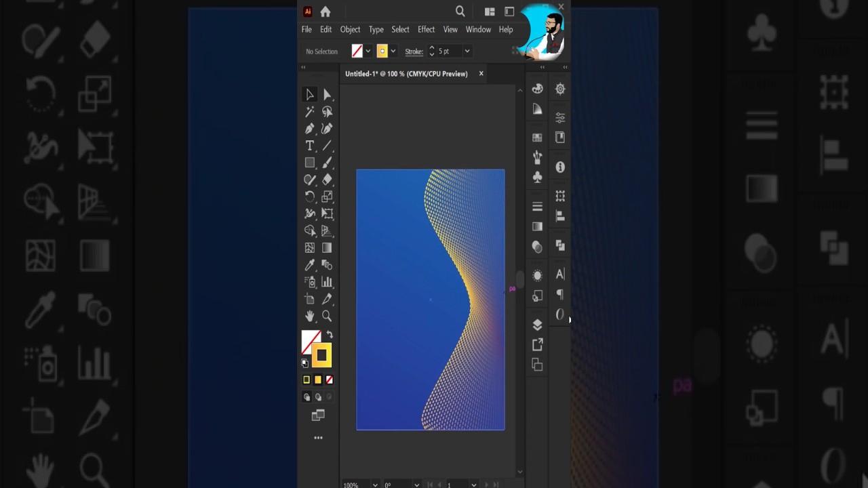Choose the Paintbrush tool
The width and height of the screenshot is (868, 488).
point(327,163)
